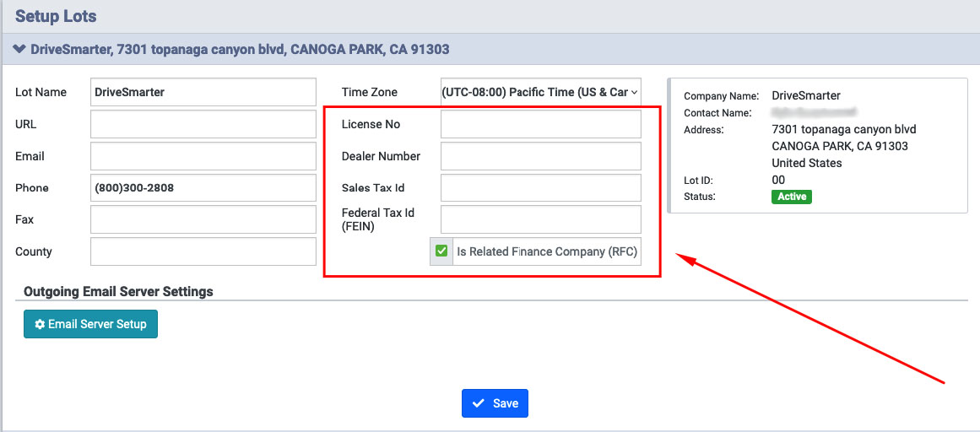Click the green Active status badge

tap(792, 197)
